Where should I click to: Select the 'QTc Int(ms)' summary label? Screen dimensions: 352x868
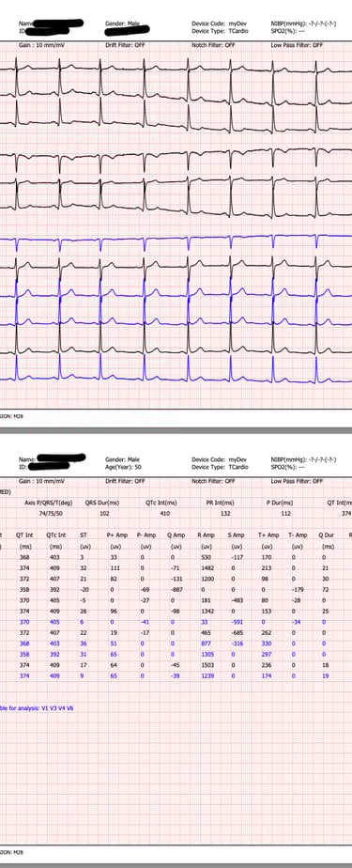(x=161, y=504)
